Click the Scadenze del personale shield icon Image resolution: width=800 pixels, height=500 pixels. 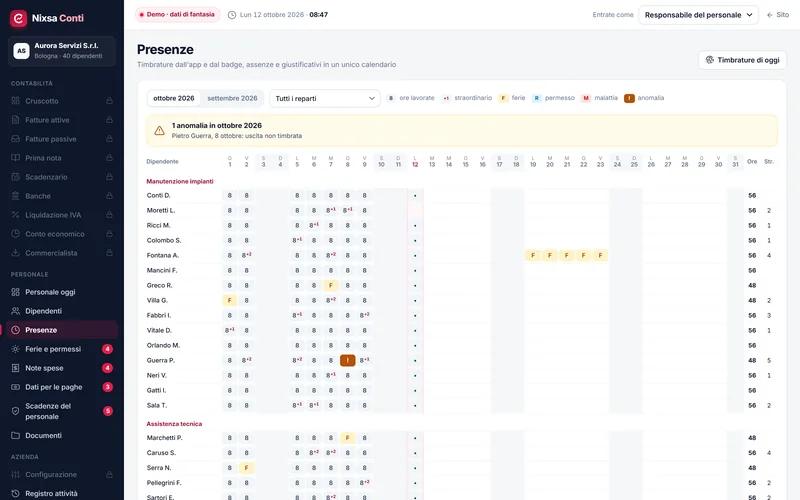pyautogui.click(x=15, y=411)
